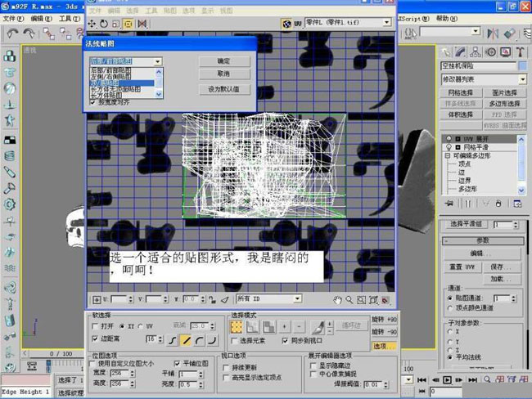Open the 编辑 menu in main menu bar
532x399 pixels.
41,18
